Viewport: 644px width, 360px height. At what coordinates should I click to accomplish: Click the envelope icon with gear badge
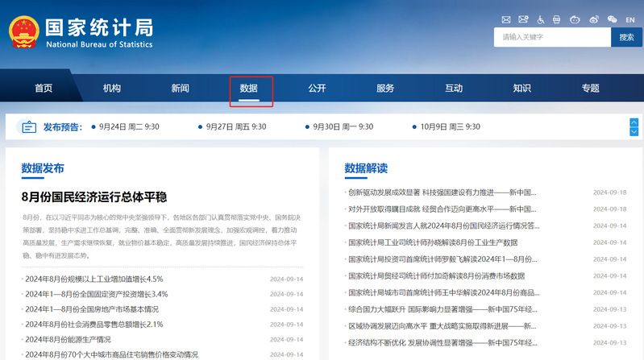pos(524,19)
